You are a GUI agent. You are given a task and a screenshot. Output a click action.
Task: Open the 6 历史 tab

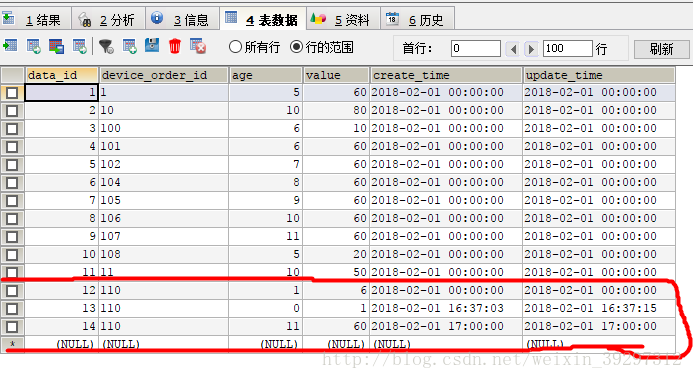click(x=417, y=19)
